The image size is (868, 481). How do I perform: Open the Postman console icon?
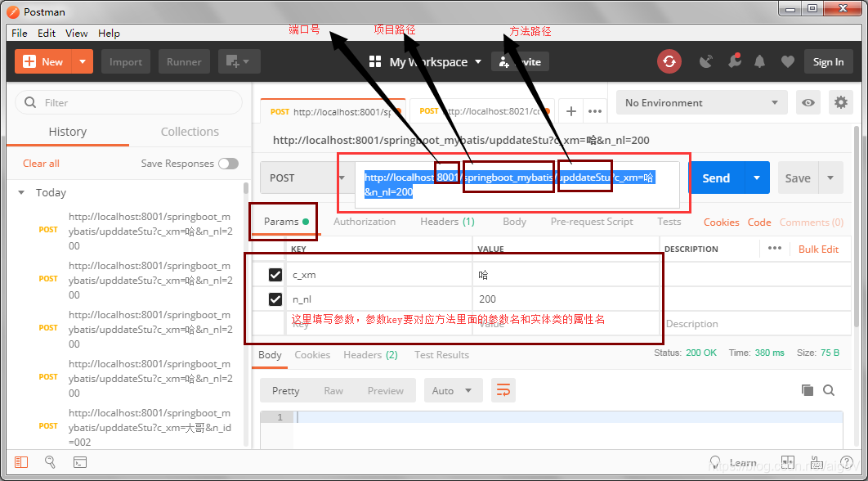80,462
